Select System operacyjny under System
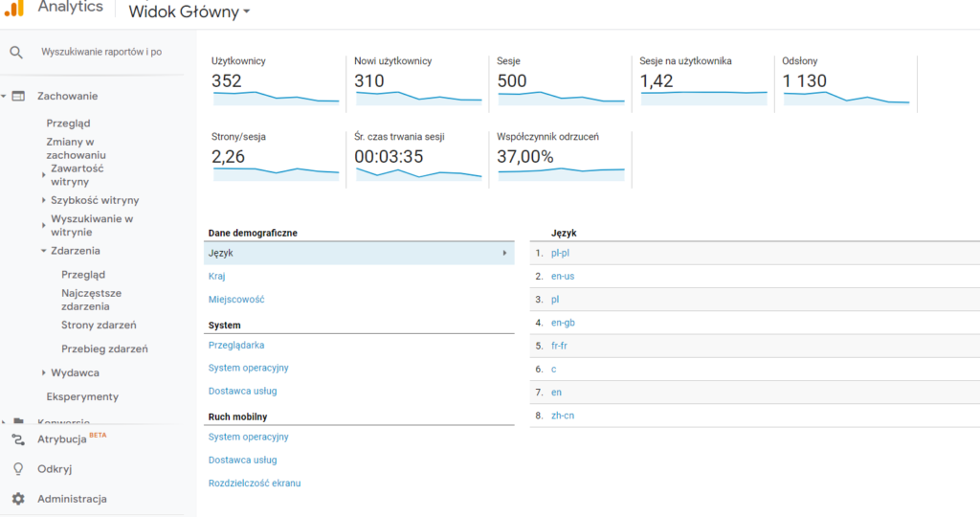The height and width of the screenshot is (517, 980). (248, 369)
